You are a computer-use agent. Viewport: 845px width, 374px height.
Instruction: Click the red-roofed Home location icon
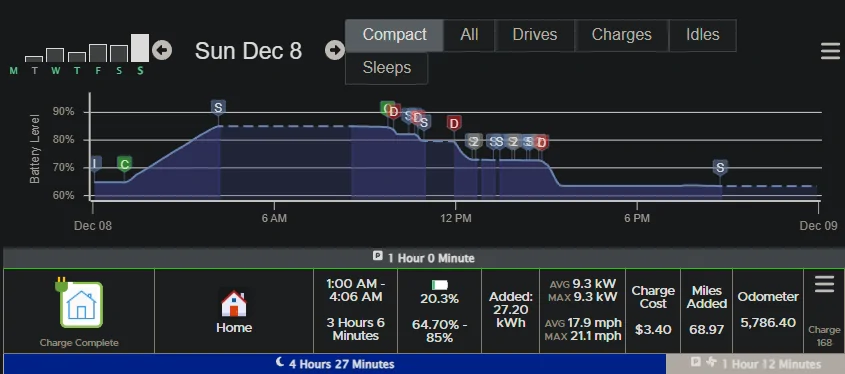234,304
